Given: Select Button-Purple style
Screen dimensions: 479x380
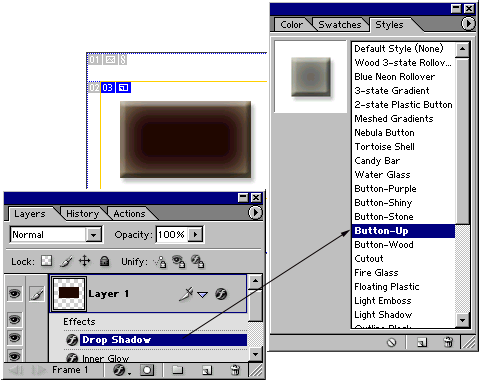Looking at the screenshot, I should pos(403,189).
